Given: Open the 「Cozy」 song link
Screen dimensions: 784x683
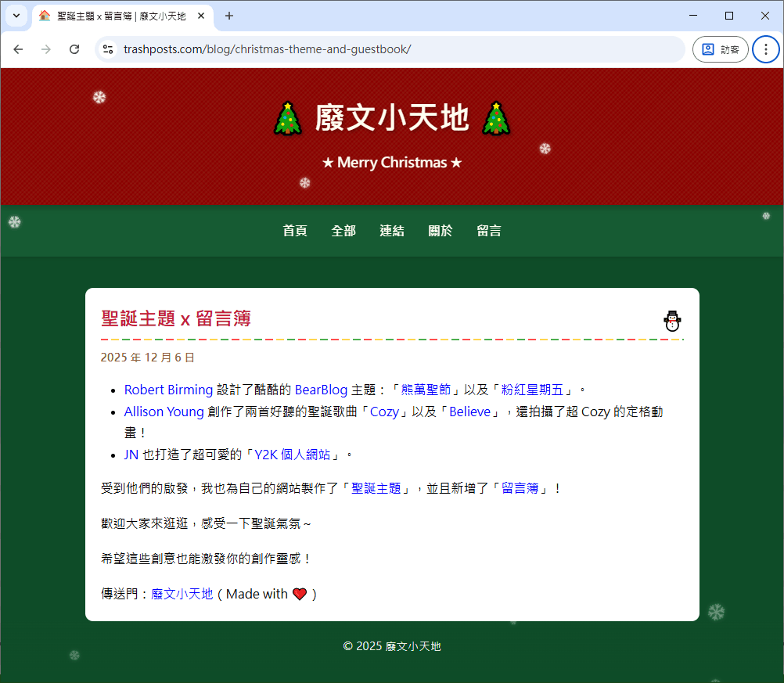Looking at the screenshot, I should (383, 411).
